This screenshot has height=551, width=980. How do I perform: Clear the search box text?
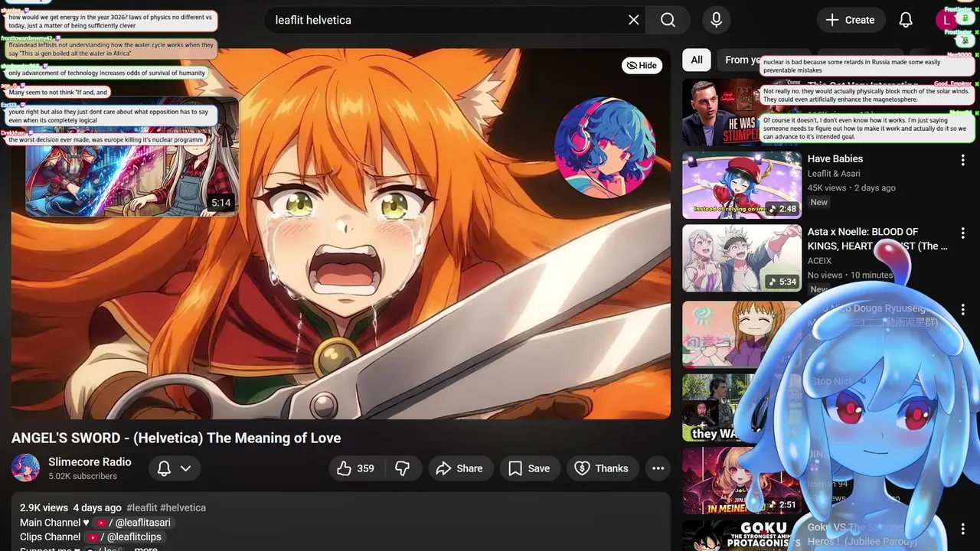[633, 20]
